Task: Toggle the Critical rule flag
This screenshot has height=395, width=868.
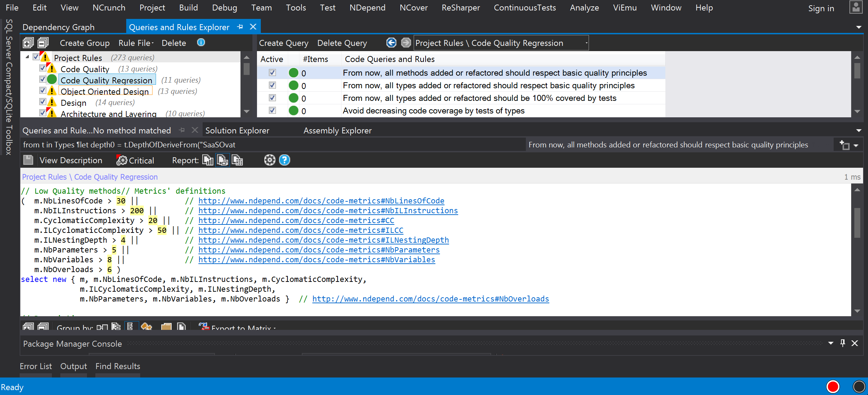Action: 135,160
